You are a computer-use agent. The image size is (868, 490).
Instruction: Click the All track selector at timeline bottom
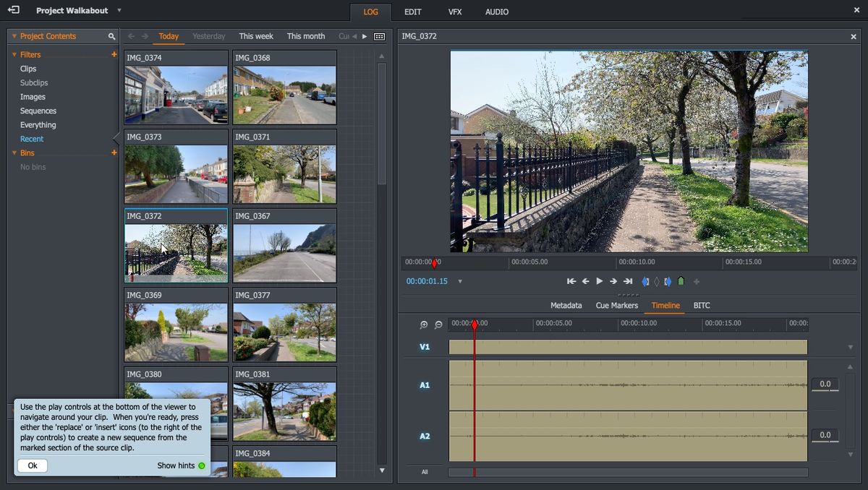click(x=424, y=472)
